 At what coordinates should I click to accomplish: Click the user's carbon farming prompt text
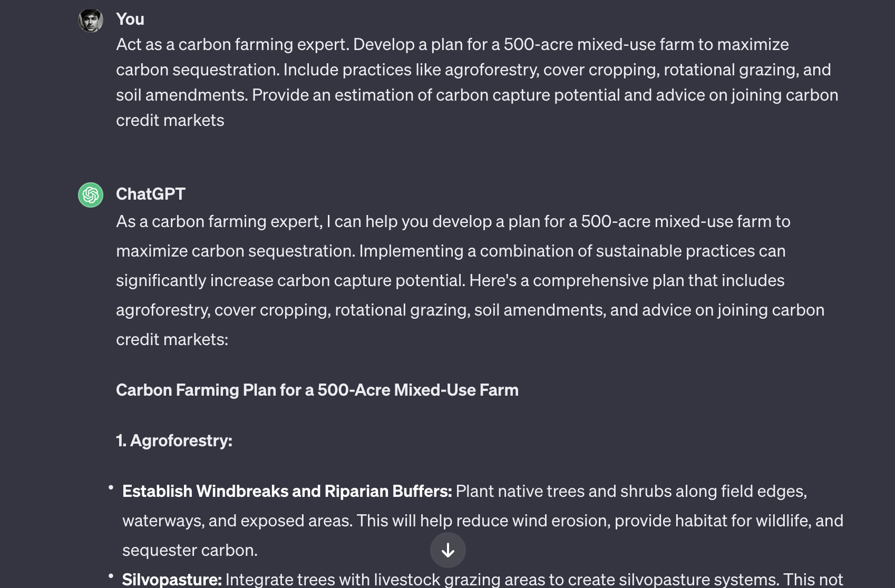pos(474,82)
